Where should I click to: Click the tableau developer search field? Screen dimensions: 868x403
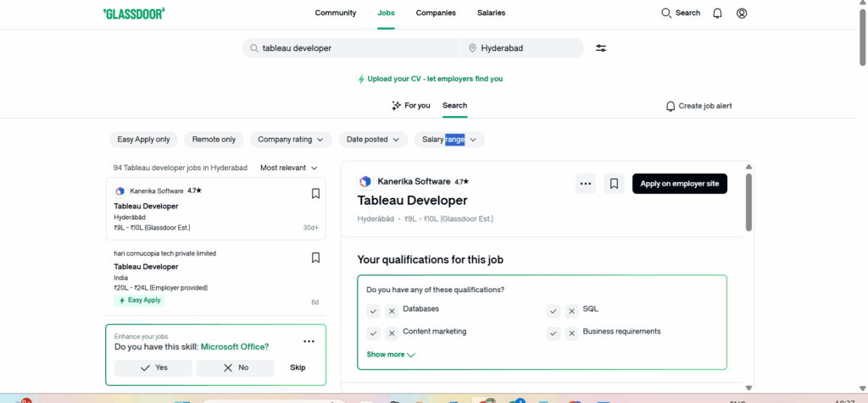click(x=351, y=48)
